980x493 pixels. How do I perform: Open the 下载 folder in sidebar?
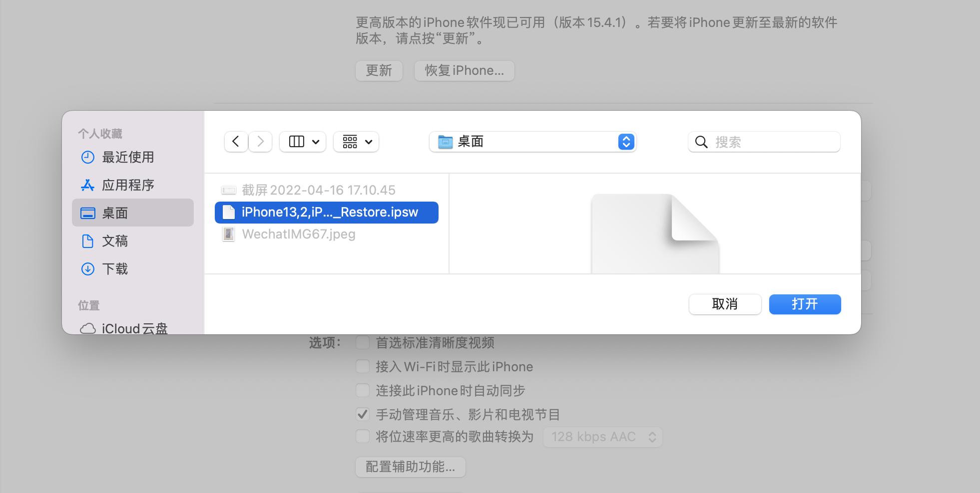pyautogui.click(x=116, y=268)
